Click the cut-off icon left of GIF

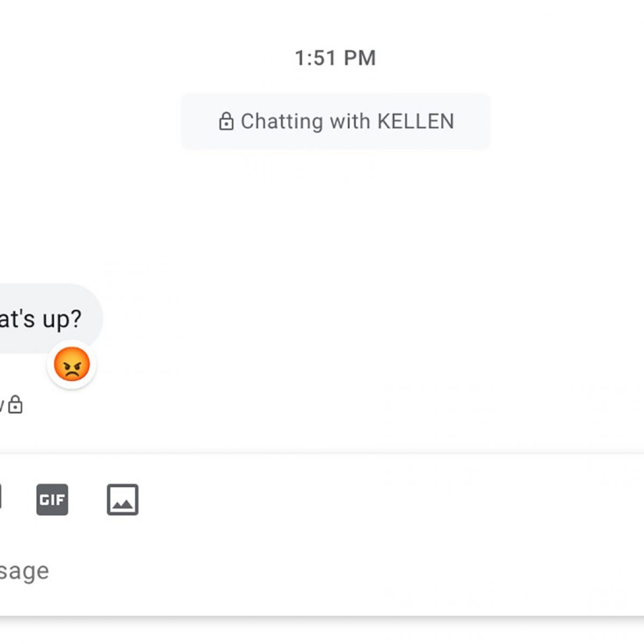click(1, 497)
